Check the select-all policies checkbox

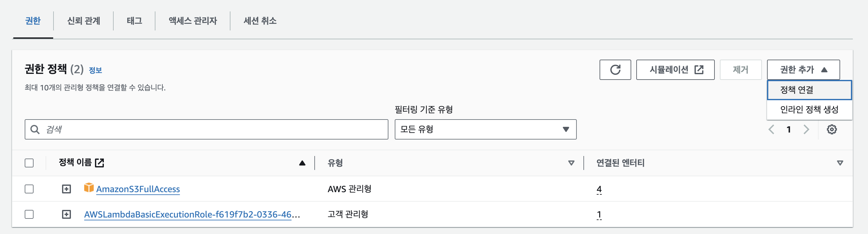(29, 163)
